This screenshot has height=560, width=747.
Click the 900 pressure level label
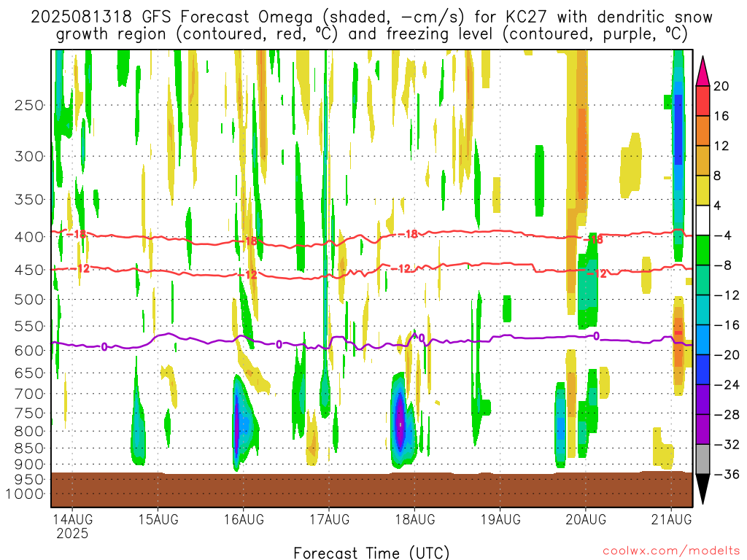(29, 464)
